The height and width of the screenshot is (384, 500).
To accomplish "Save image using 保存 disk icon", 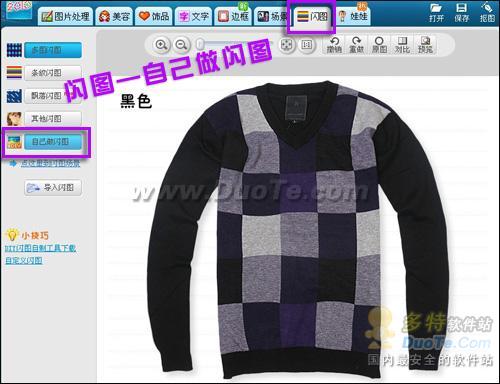I will click(x=461, y=13).
